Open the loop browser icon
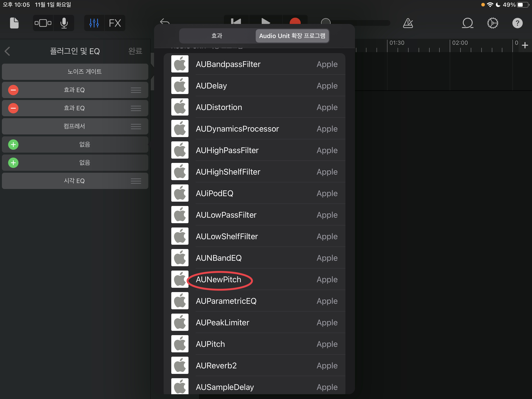532x399 pixels. point(468,23)
